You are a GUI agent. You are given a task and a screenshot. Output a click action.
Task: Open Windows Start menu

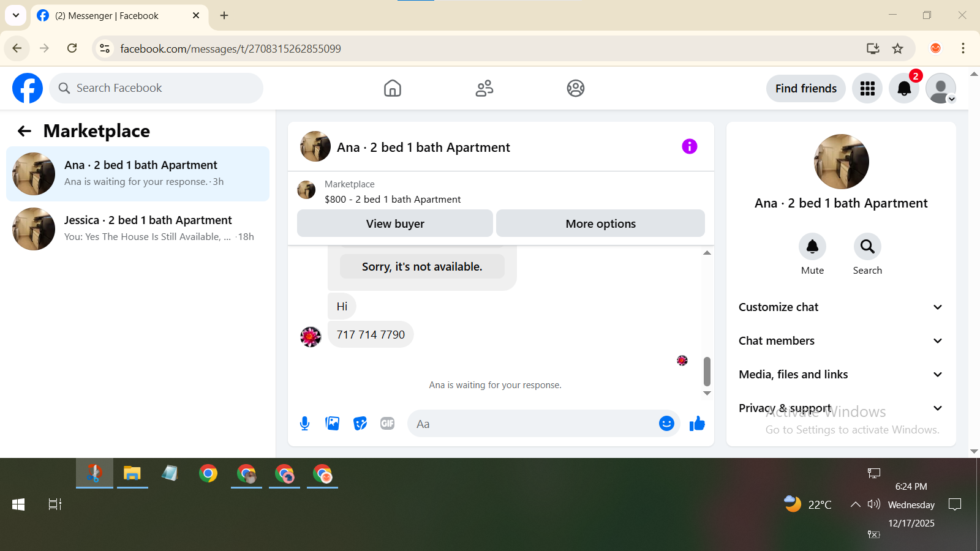18,504
